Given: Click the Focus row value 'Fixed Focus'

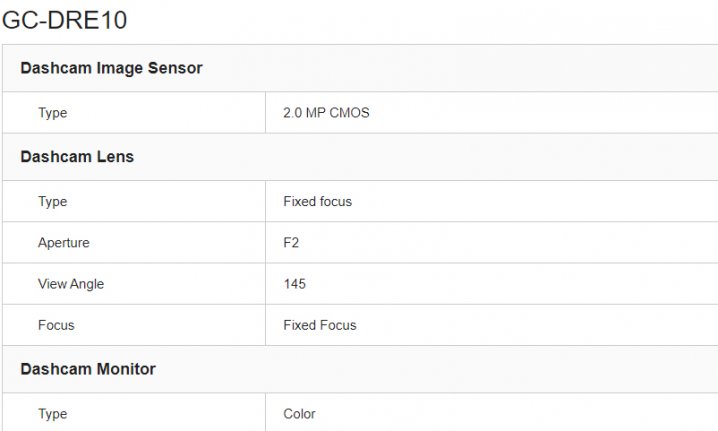Looking at the screenshot, I should tap(319, 325).
